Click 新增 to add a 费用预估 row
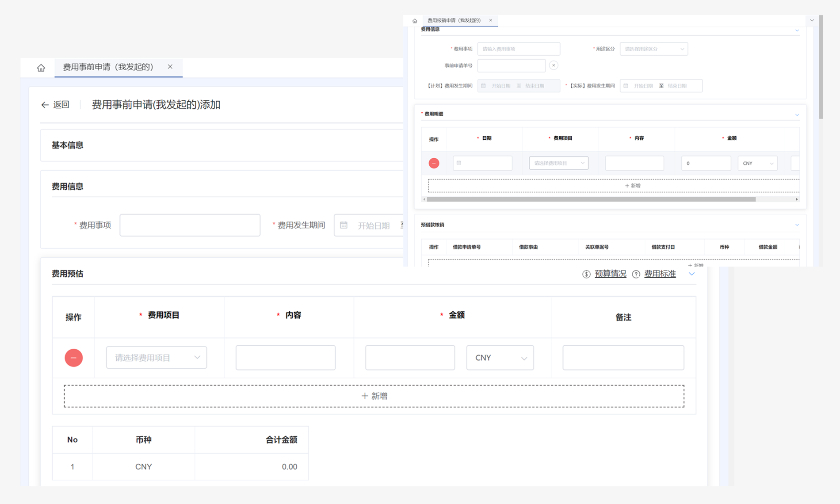This screenshot has height=504, width=840. pos(374,396)
